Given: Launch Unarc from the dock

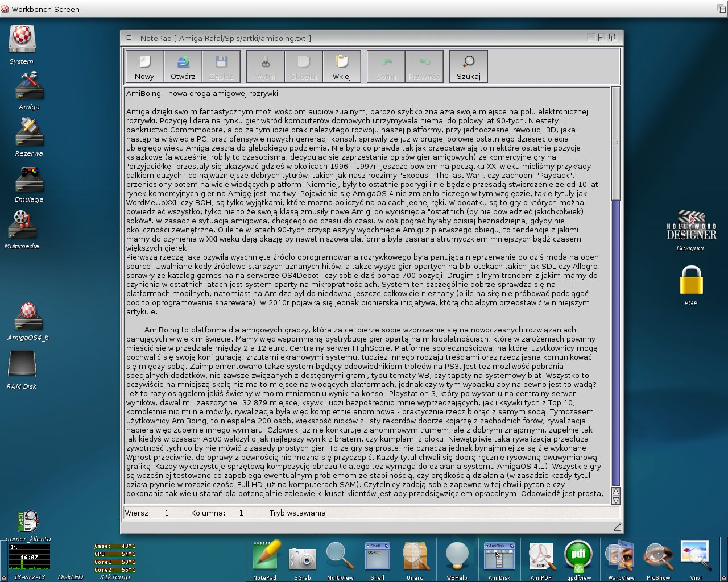Looking at the screenshot, I should click(x=415, y=560).
